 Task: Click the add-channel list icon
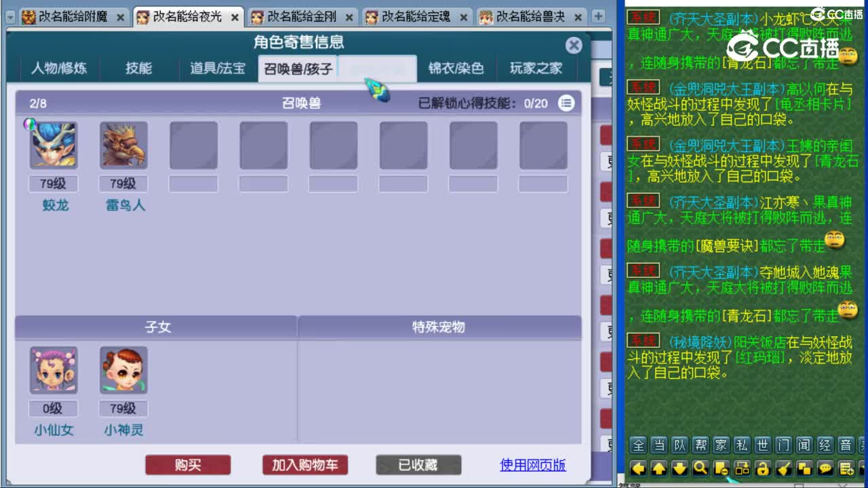(846, 468)
